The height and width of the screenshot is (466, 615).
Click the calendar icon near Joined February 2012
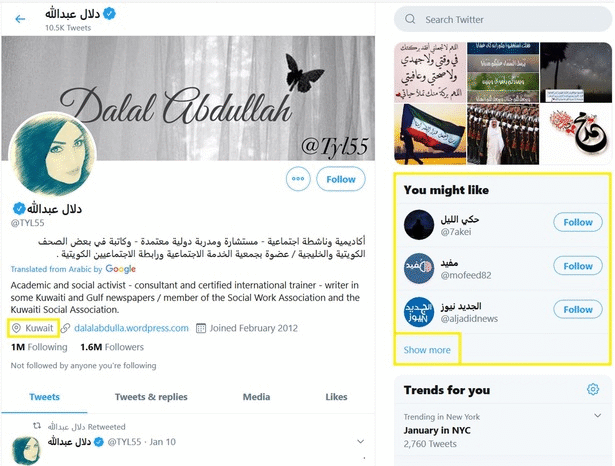point(200,328)
